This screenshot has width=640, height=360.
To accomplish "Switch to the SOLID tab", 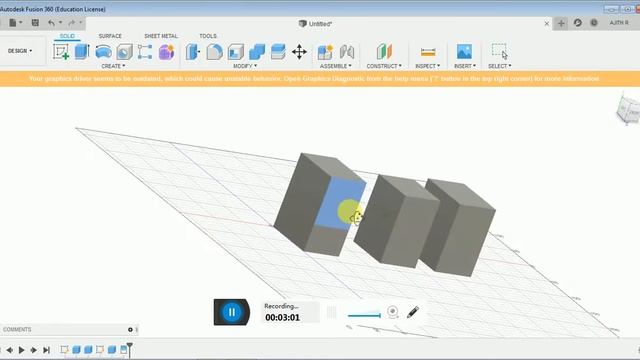I will pyautogui.click(x=67, y=36).
